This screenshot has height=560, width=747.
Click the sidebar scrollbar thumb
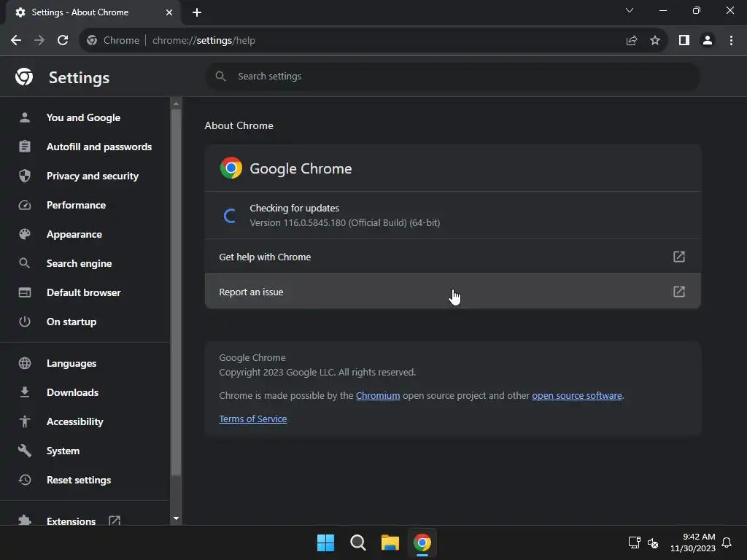point(176,292)
